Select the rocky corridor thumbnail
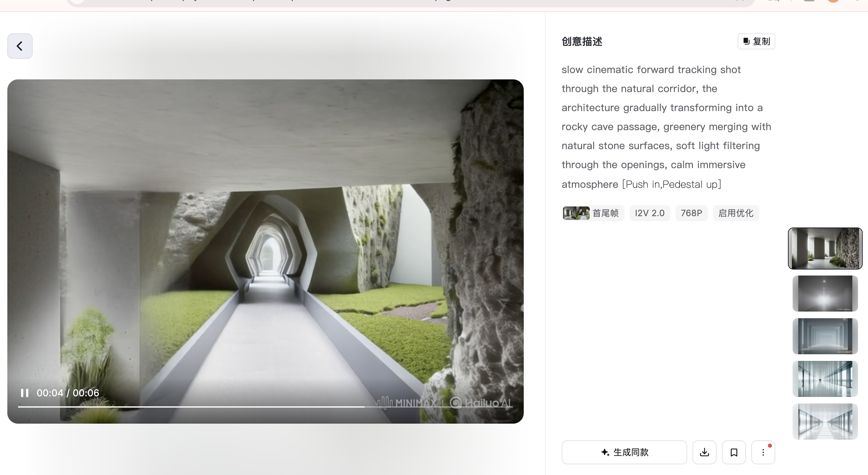868x475 pixels. point(825,248)
